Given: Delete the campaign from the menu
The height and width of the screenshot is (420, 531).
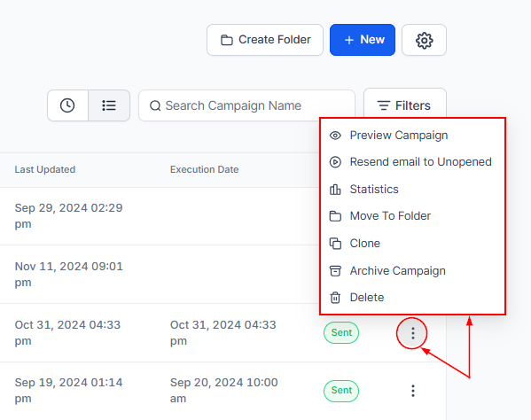Looking at the screenshot, I should pos(412,298).
